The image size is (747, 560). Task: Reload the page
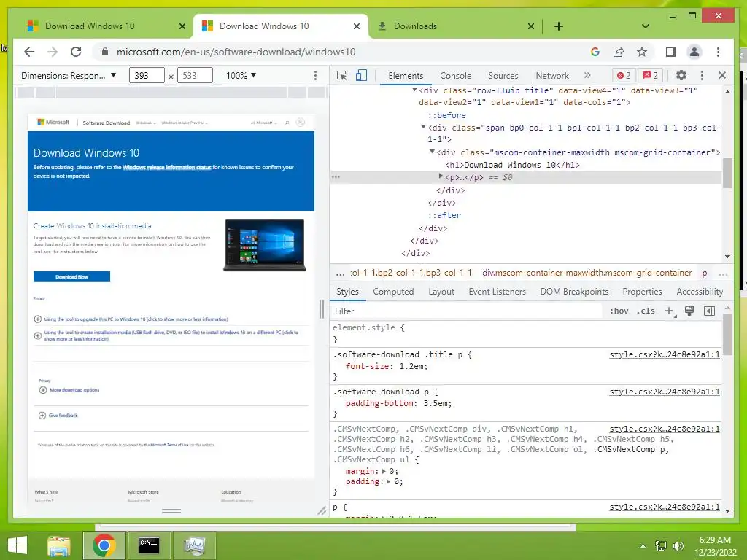click(76, 52)
